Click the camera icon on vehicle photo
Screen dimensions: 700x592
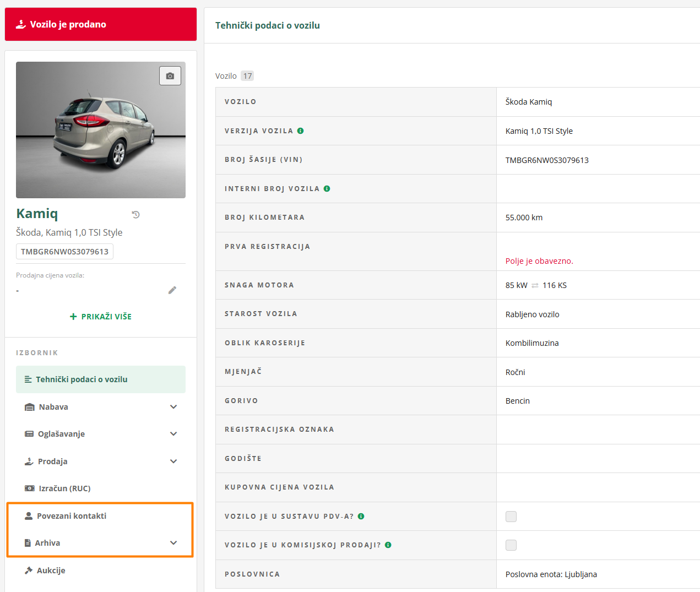(170, 76)
